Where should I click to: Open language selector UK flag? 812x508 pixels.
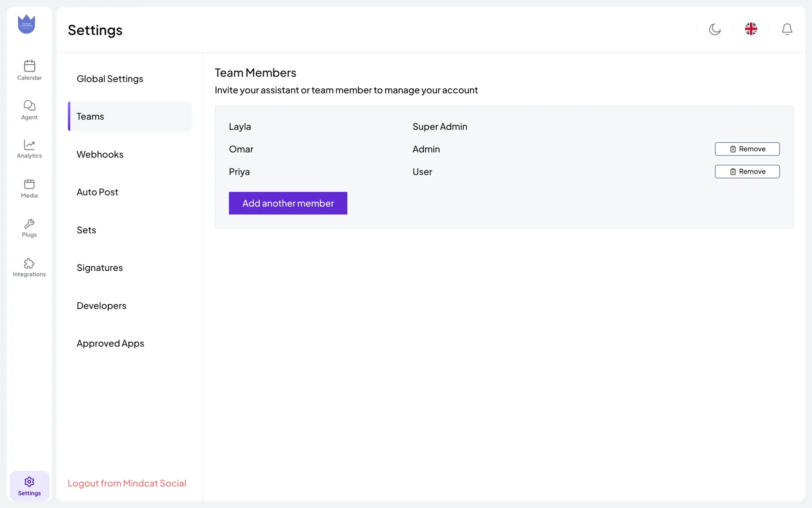point(751,29)
